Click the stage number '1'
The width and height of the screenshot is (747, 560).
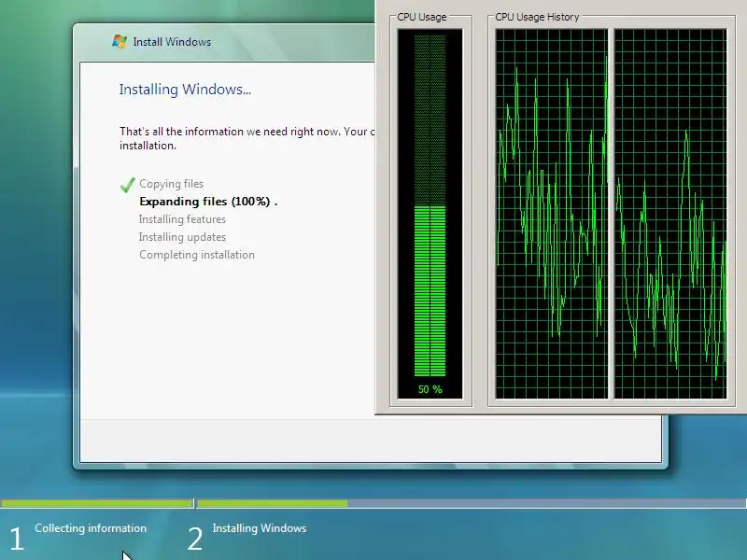tap(16, 539)
